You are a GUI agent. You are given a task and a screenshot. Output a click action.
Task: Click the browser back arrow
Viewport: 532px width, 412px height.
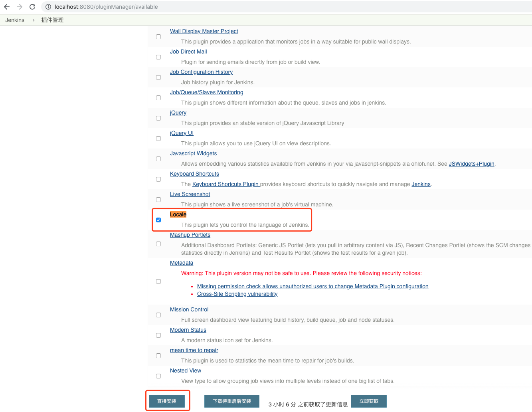click(7, 7)
